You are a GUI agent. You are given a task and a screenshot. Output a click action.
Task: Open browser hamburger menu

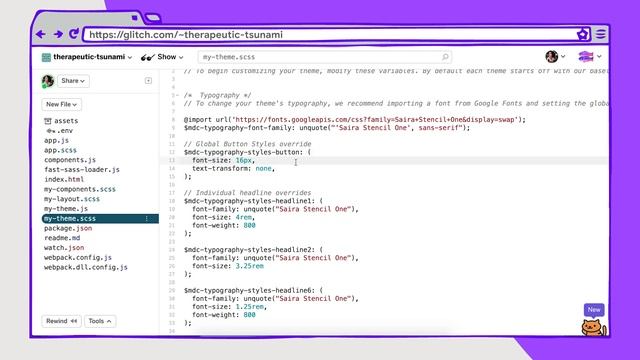[600, 34]
